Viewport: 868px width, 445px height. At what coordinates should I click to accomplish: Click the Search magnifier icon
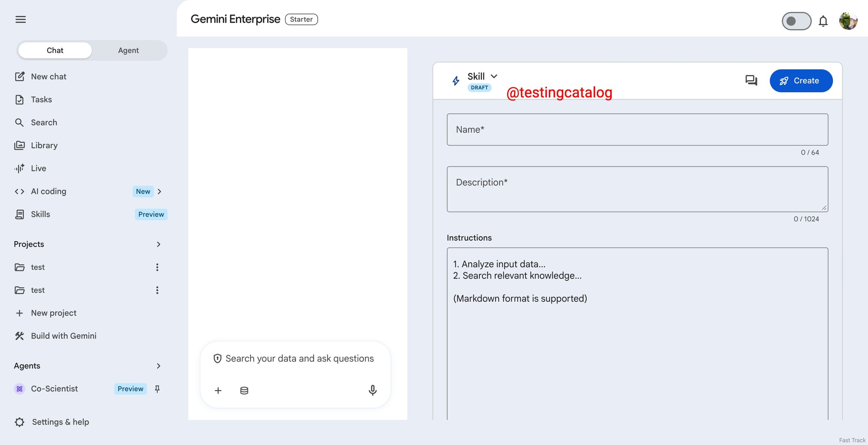pyautogui.click(x=20, y=123)
